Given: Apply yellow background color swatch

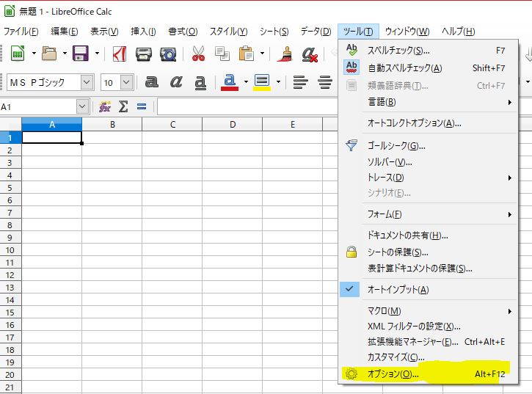Looking at the screenshot, I should coord(262,89).
